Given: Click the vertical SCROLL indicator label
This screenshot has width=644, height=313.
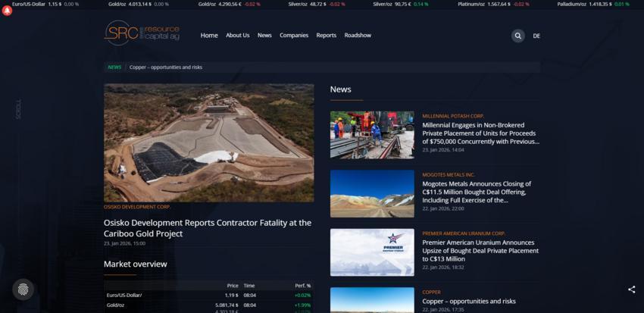Looking at the screenshot, I should 18,109.
